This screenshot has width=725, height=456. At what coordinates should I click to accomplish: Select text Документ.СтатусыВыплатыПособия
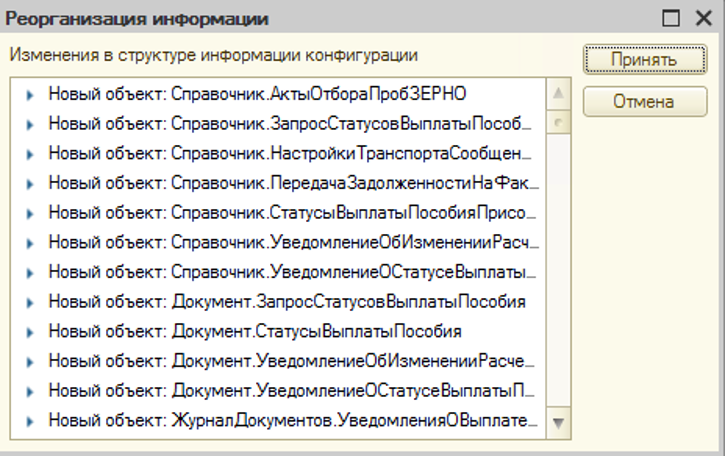tap(317, 332)
